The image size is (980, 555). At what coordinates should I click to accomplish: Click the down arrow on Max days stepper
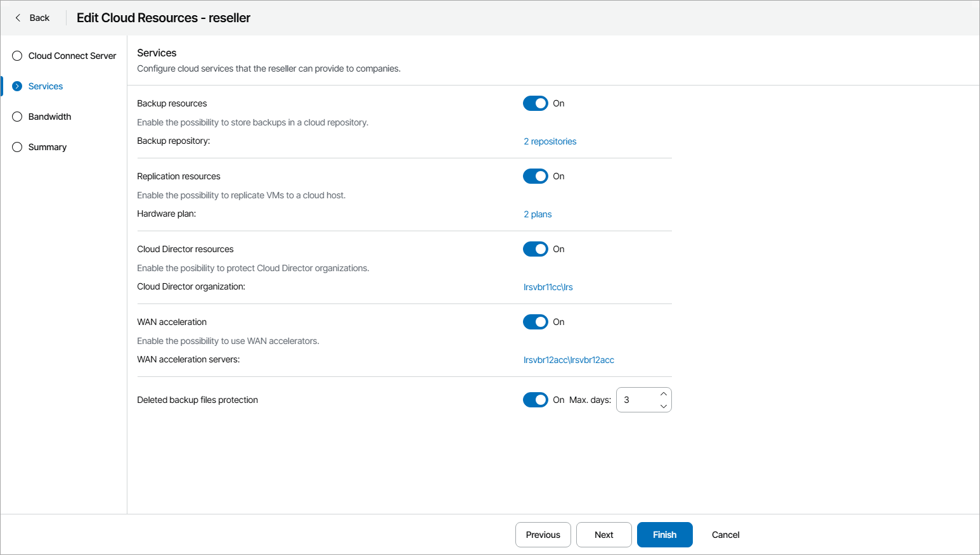point(663,406)
